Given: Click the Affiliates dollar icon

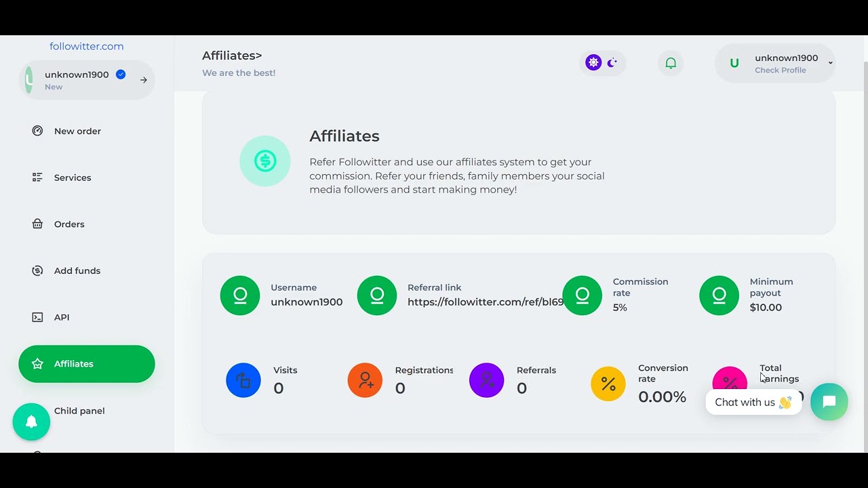Looking at the screenshot, I should click(265, 161).
